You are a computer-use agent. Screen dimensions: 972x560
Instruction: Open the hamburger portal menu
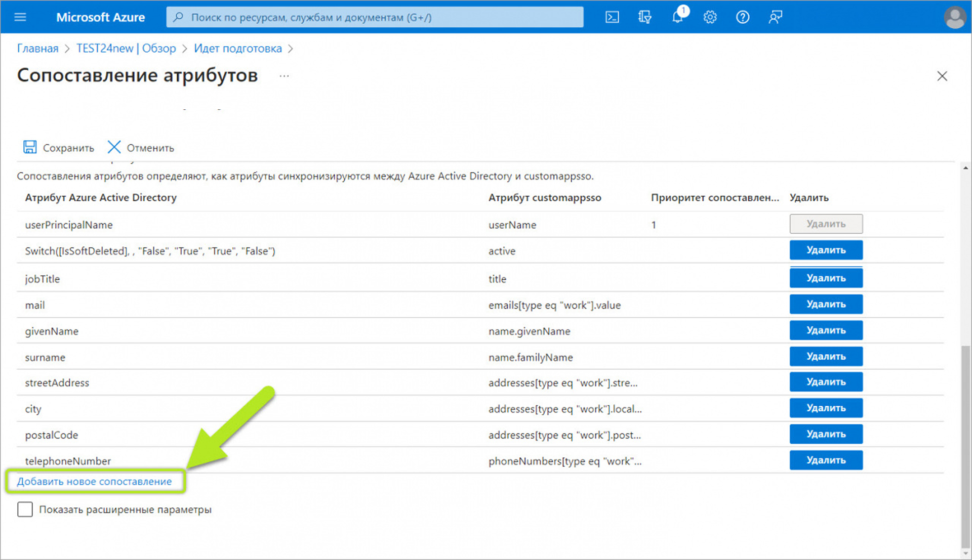pyautogui.click(x=20, y=17)
